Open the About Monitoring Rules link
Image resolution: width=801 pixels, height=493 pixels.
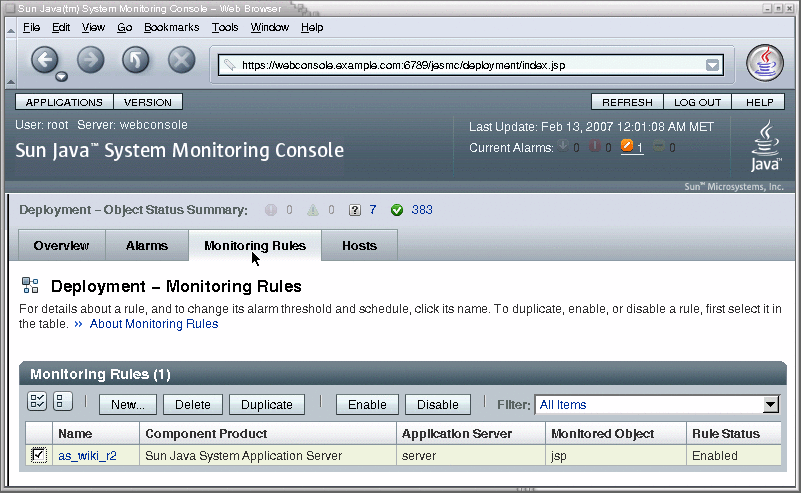pyautogui.click(x=154, y=324)
